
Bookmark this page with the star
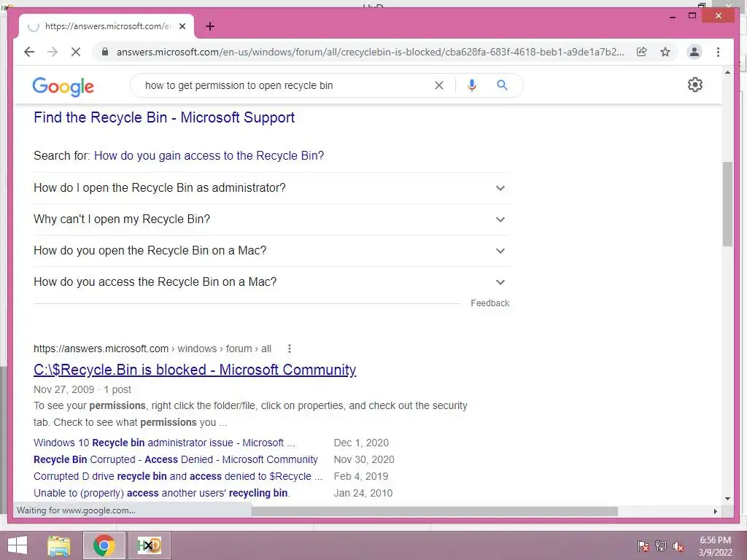click(x=665, y=52)
